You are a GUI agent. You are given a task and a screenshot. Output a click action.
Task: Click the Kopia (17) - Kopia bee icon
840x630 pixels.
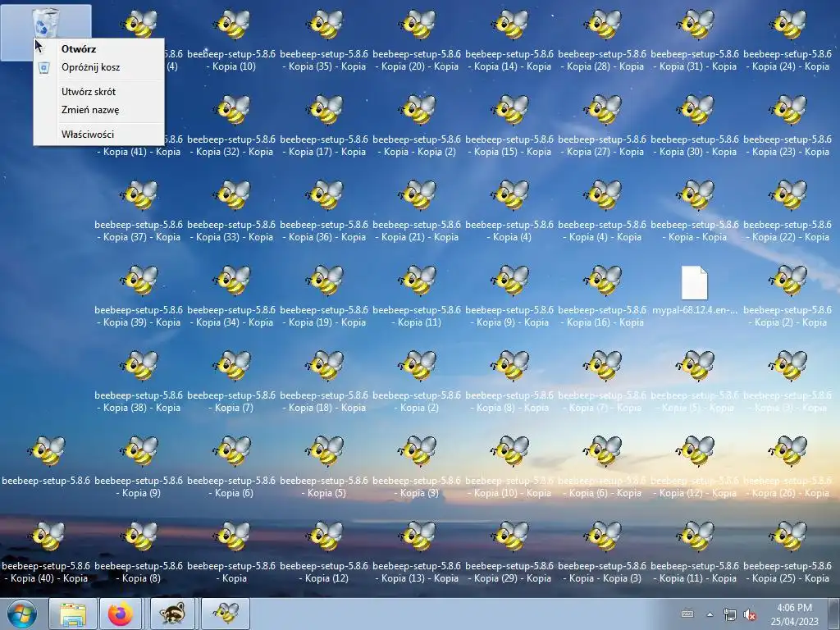click(324, 109)
